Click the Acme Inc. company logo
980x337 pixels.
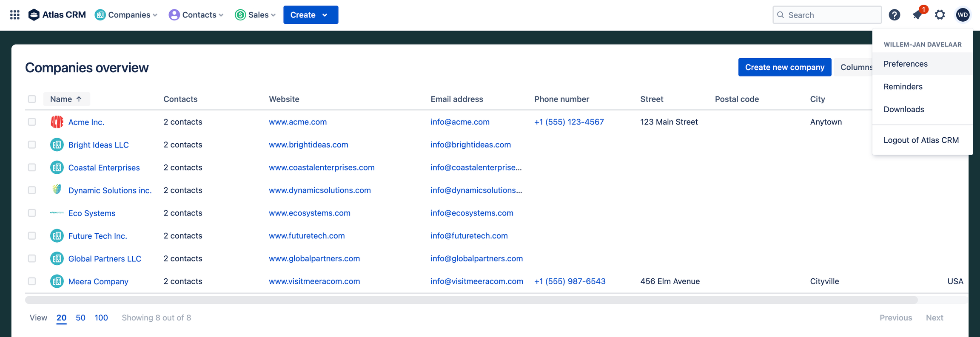click(x=57, y=122)
